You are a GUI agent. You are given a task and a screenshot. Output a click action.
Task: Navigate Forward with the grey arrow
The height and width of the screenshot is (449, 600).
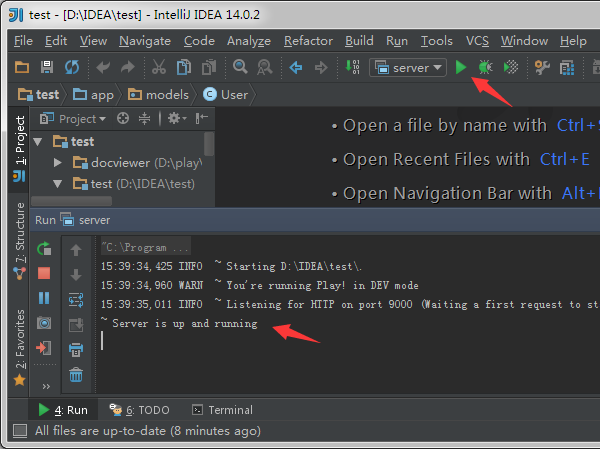pos(321,68)
